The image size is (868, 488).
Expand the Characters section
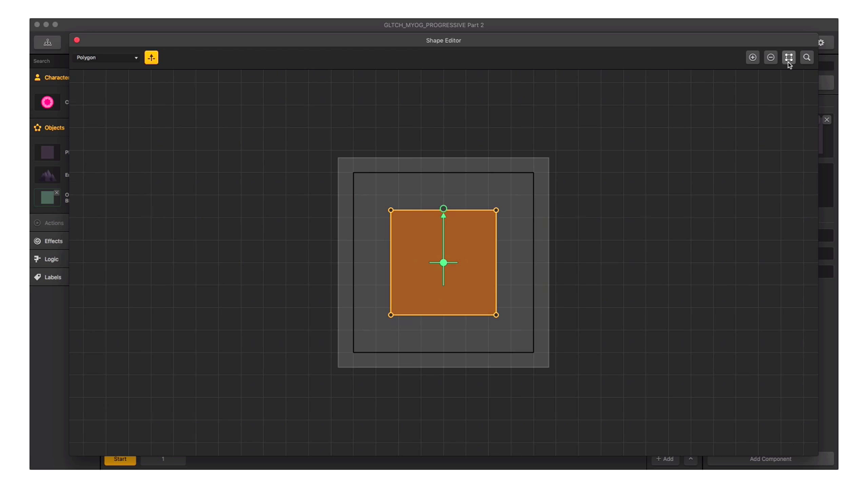[x=52, y=77]
